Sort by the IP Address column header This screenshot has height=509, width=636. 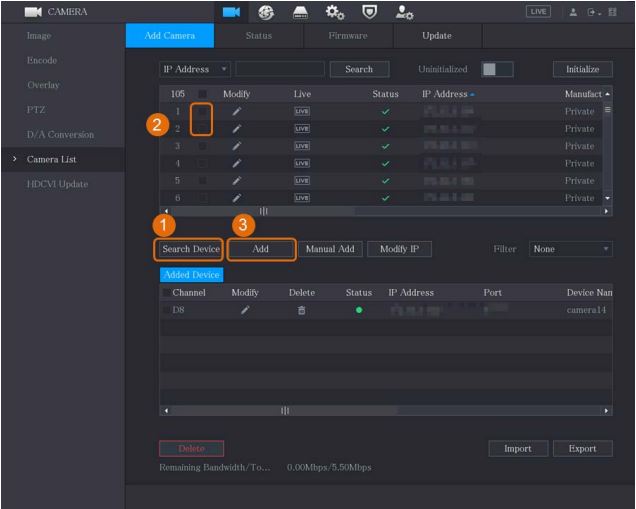[448, 94]
